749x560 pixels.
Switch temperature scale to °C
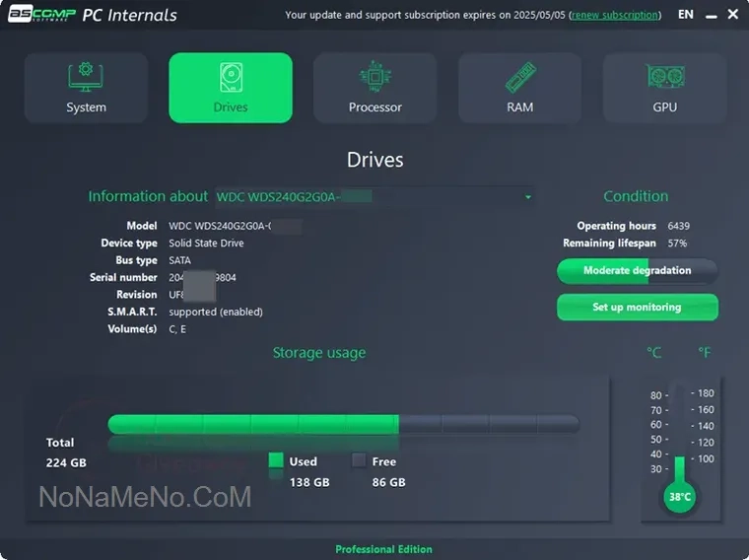(x=654, y=352)
